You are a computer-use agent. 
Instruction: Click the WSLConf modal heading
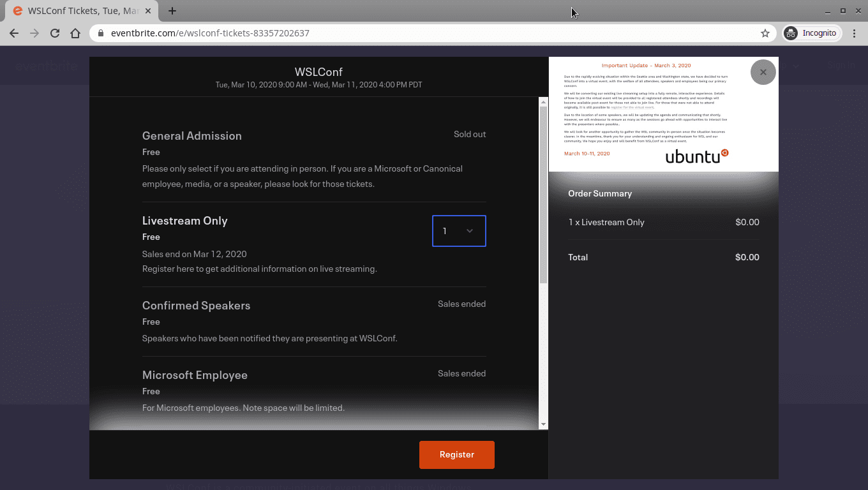tap(318, 72)
